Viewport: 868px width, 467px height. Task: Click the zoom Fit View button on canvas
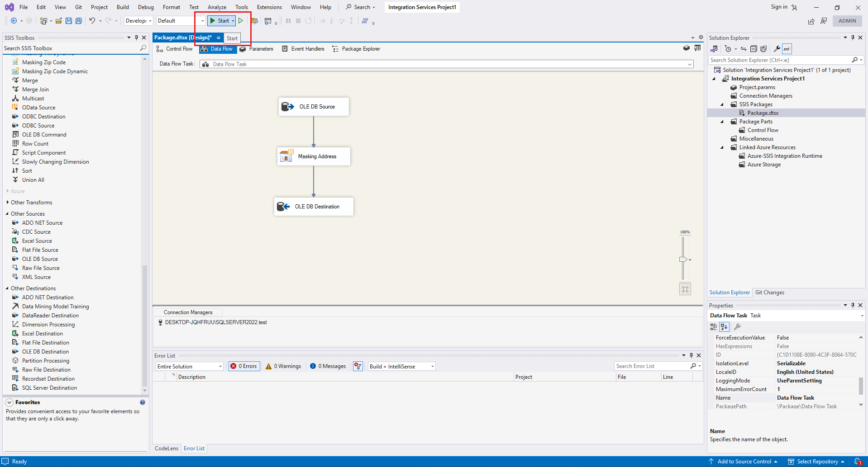pos(685,289)
